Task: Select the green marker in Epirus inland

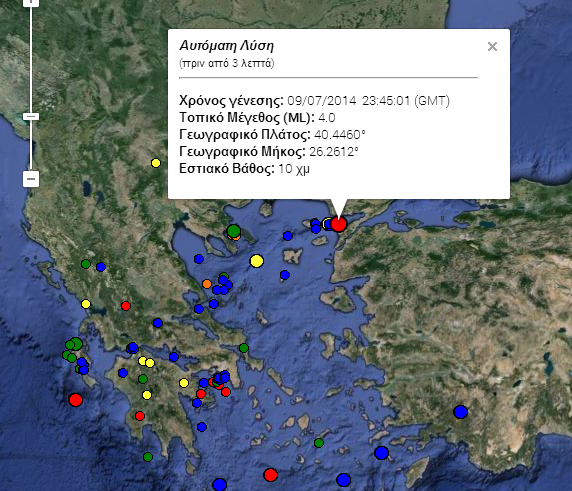Action: click(86, 264)
